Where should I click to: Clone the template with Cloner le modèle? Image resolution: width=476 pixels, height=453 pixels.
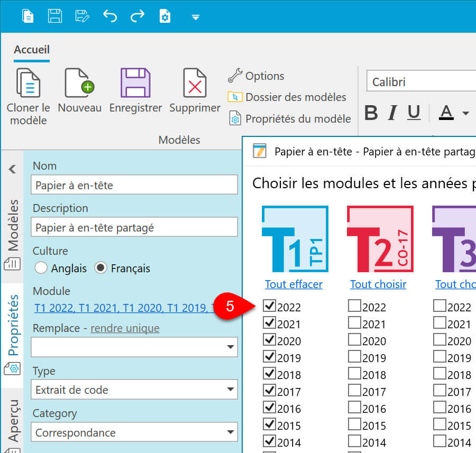28,97
